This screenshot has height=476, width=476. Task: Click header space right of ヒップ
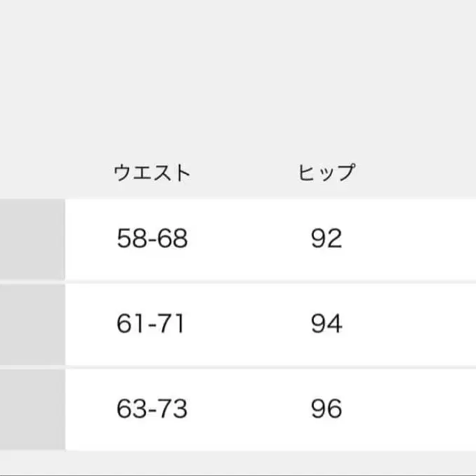[421, 173]
